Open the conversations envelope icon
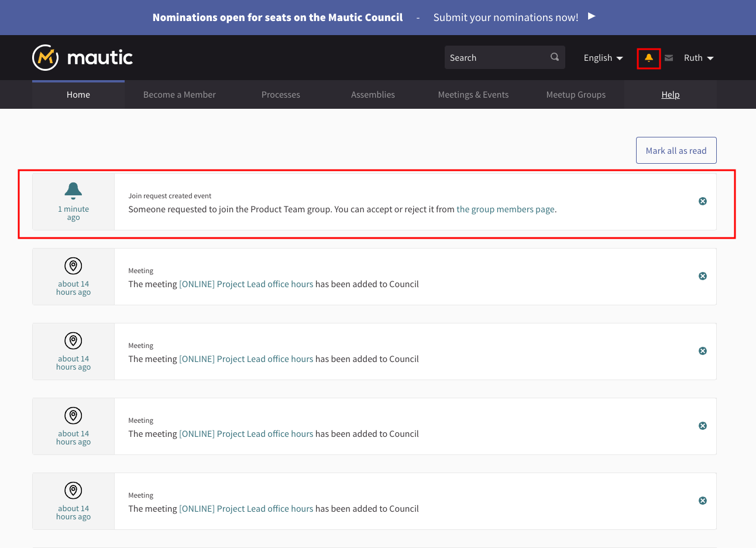Screen dimensions: 756x548 (x=669, y=58)
